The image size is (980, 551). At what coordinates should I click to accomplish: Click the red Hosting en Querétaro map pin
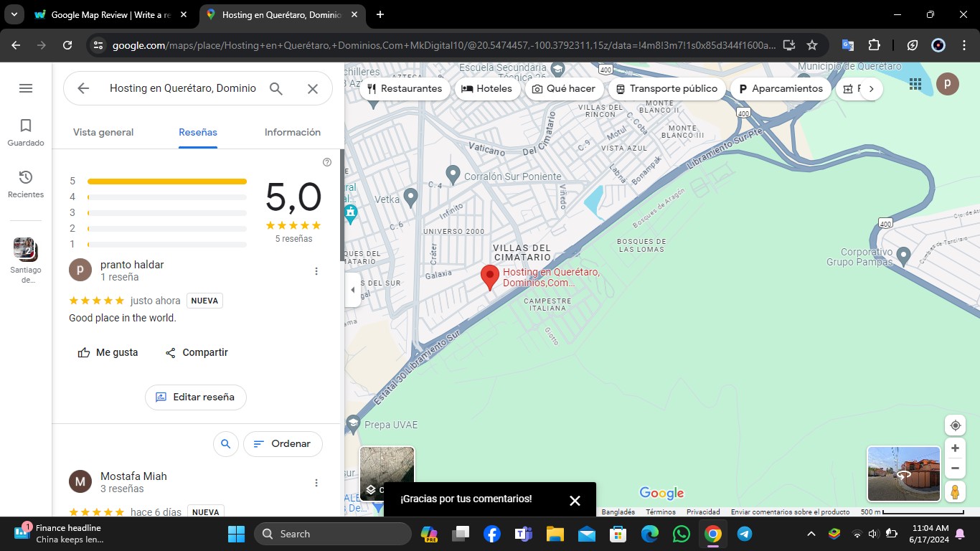coord(490,277)
